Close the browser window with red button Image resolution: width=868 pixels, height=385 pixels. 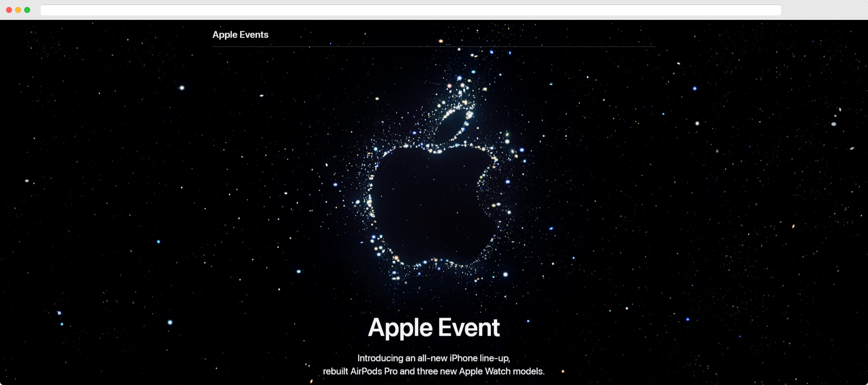[9, 10]
